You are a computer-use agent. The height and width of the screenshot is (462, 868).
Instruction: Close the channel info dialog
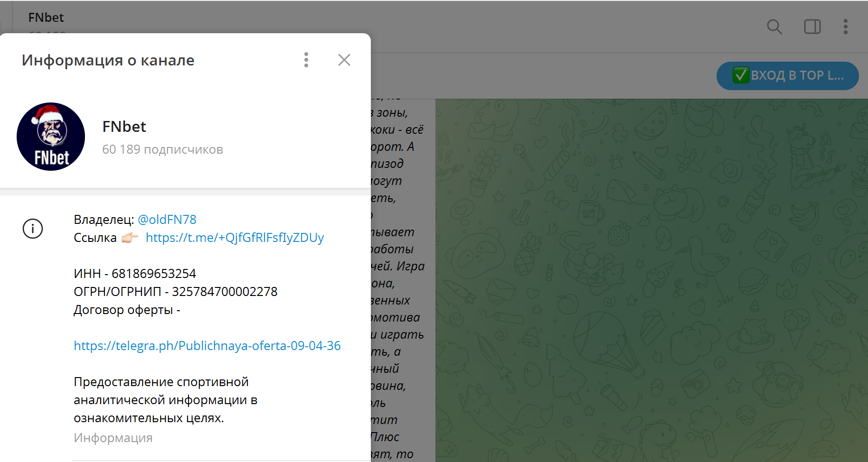pos(344,60)
